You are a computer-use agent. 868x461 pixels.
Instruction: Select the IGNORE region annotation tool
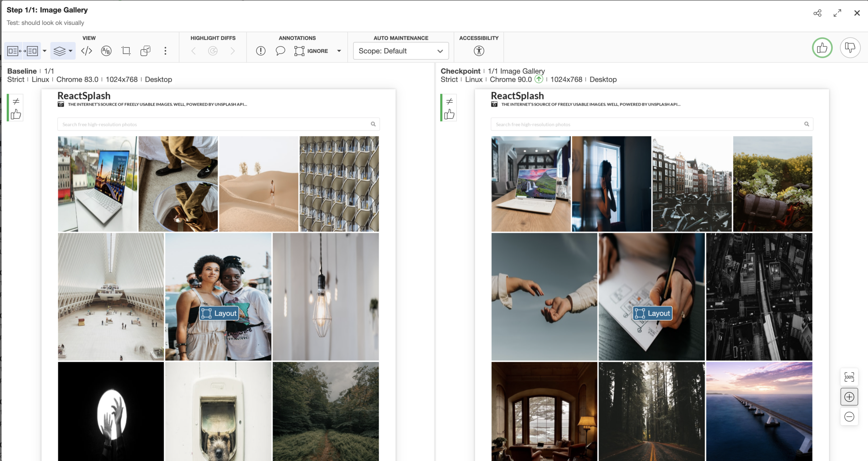(x=311, y=51)
